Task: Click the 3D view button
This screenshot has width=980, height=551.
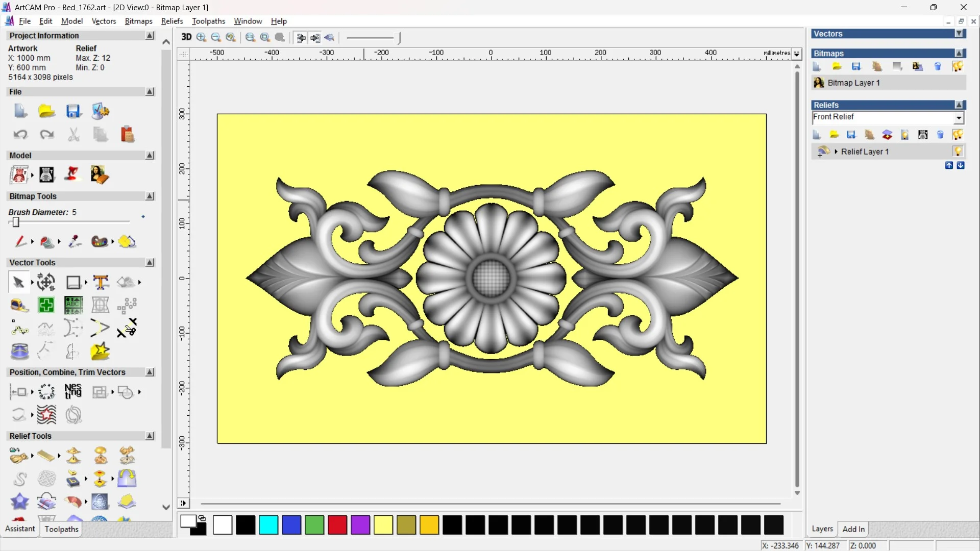Action: click(186, 37)
